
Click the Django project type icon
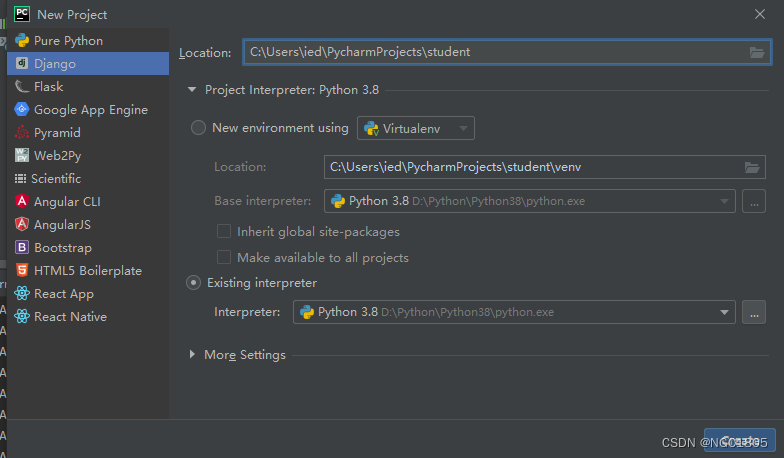click(22, 64)
